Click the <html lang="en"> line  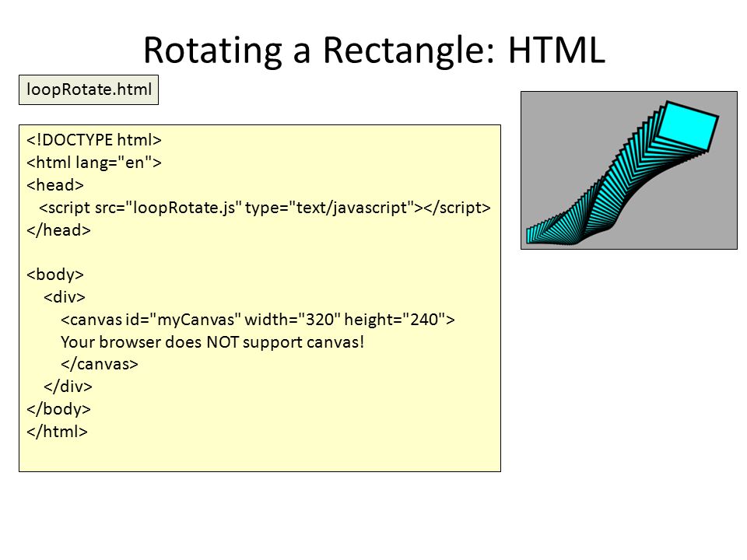[94, 163]
